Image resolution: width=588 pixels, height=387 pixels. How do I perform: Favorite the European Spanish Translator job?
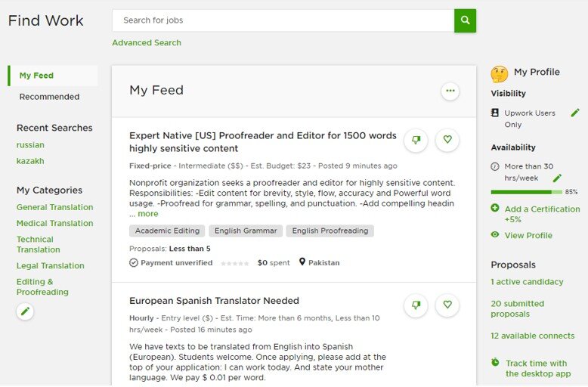tap(447, 305)
